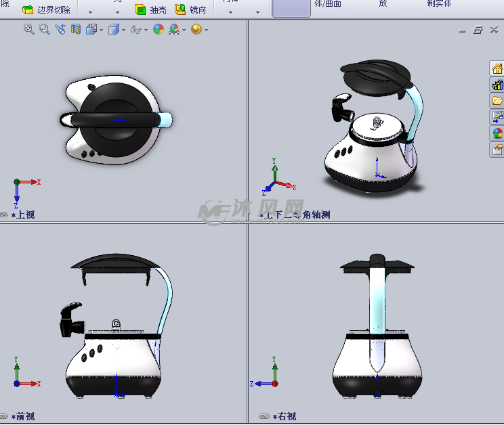Viewport: 504px width, 425px height.
Task: Click the Boundary Cut green box icon
Action: [x=28, y=9]
